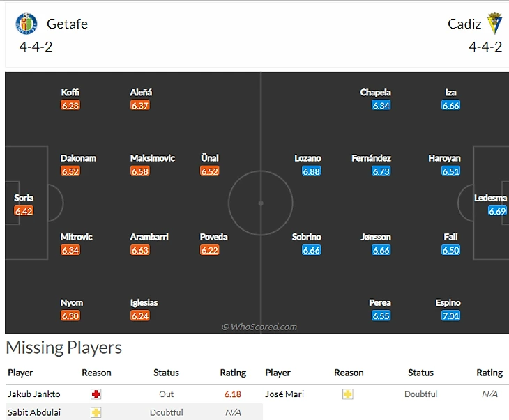Click the Ünal player name on pitch
This screenshot has width=509, height=420.
[x=209, y=158]
